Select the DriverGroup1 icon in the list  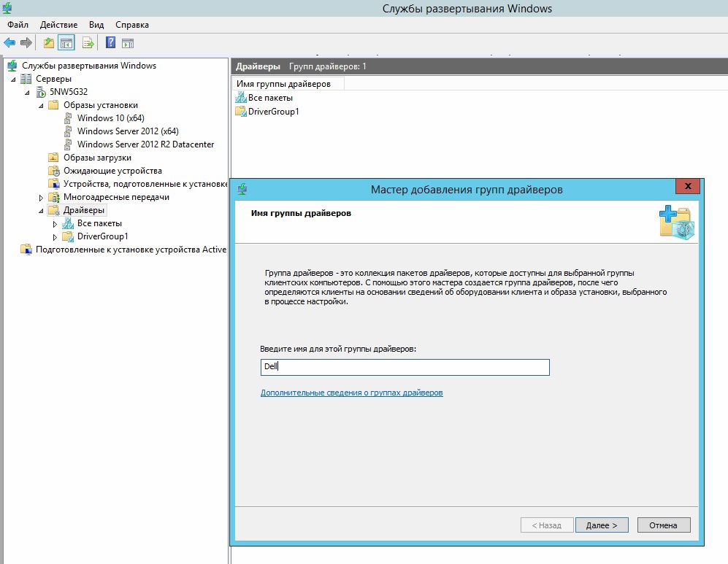[241, 112]
